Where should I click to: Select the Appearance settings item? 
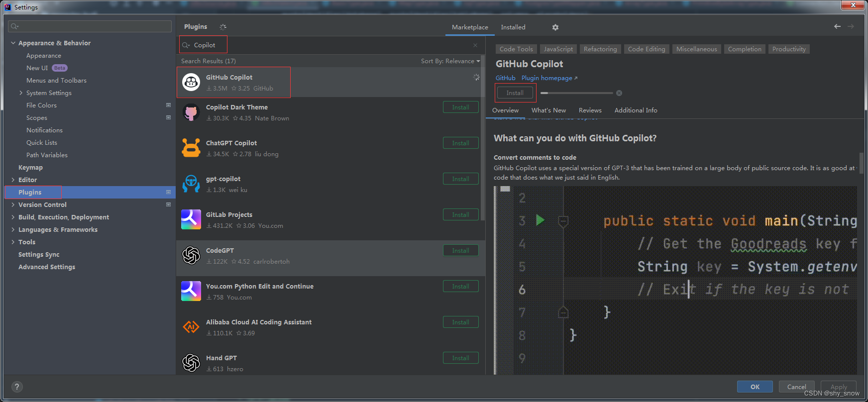point(44,56)
